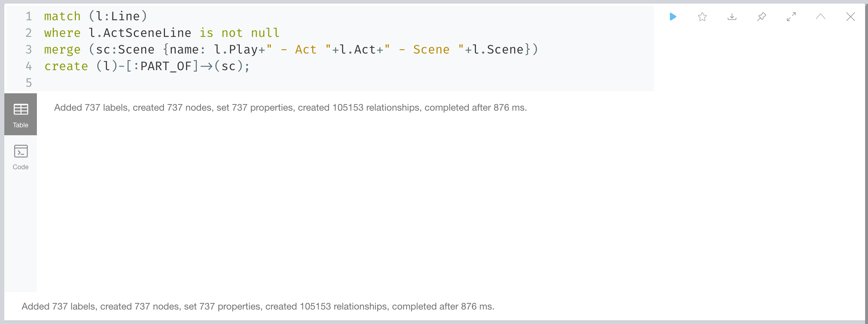
Task: Click the download results icon
Action: click(732, 17)
